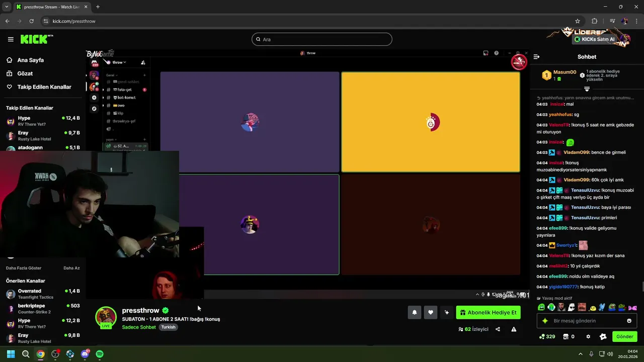Click username yigido190777 in chat
This screenshot has width=644, height=362.
coord(563,287)
